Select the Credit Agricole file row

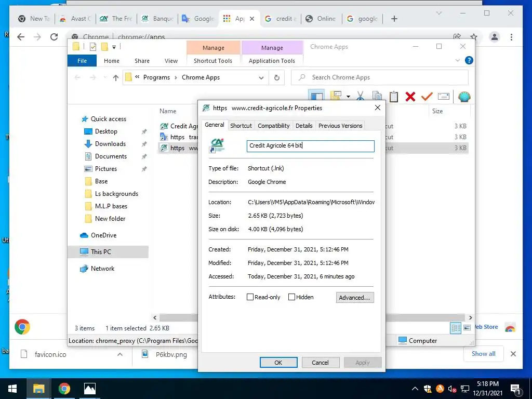coord(179,126)
